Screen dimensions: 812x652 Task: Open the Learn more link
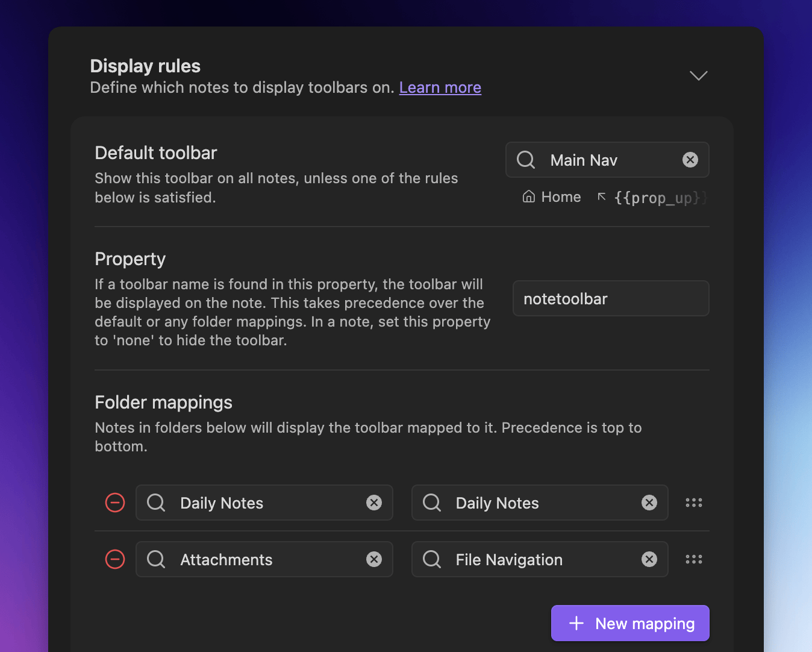click(x=440, y=87)
